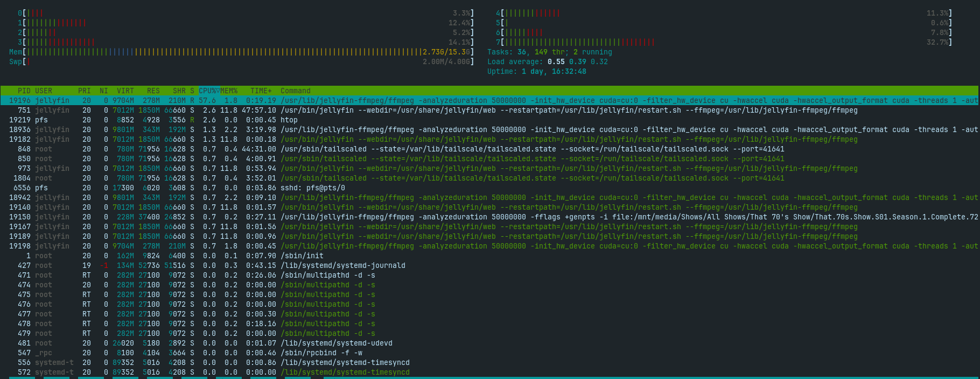
Task: Toggle sort direction on the CPU% header
Action: 209,91
